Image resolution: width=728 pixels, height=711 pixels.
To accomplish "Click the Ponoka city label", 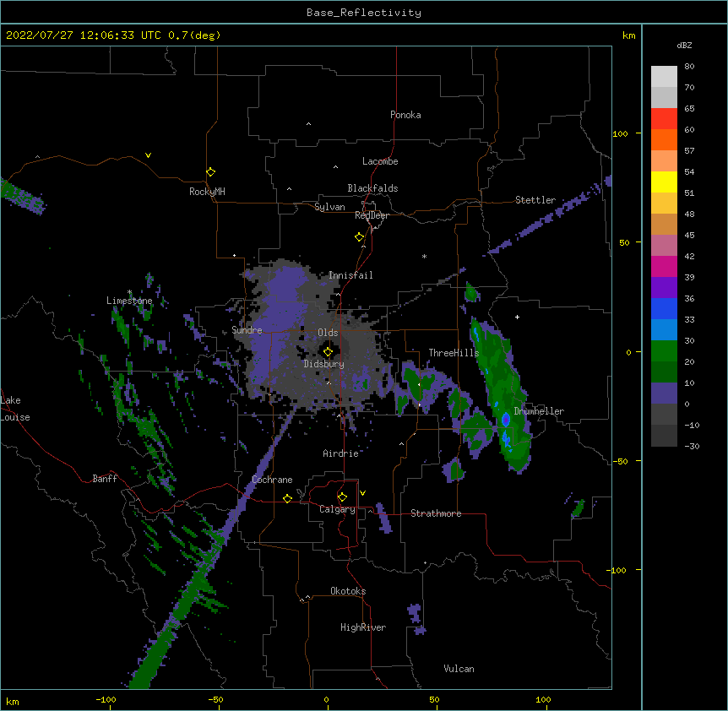I will click(x=405, y=115).
